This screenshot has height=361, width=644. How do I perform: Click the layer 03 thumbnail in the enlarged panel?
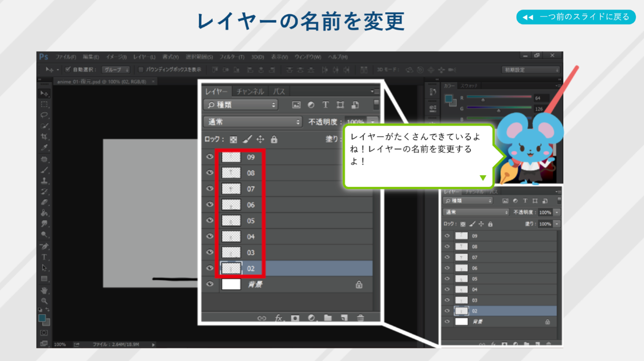[231, 252]
